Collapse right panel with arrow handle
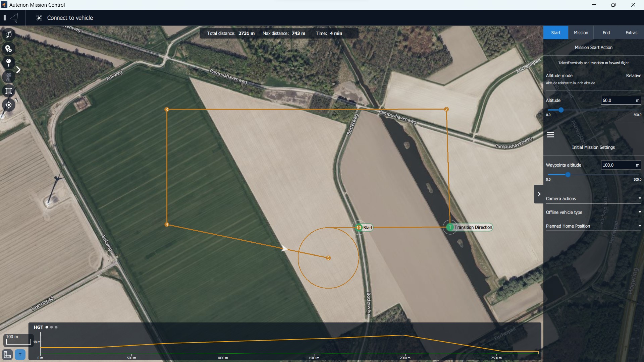 tap(539, 194)
